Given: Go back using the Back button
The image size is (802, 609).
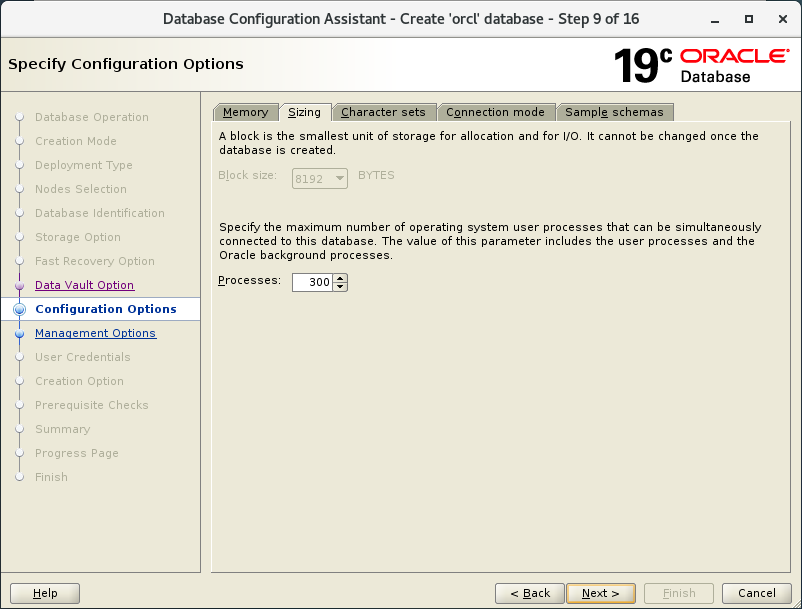Looking at the screenshot, I should pyautogui.click(x=529, y=593).
